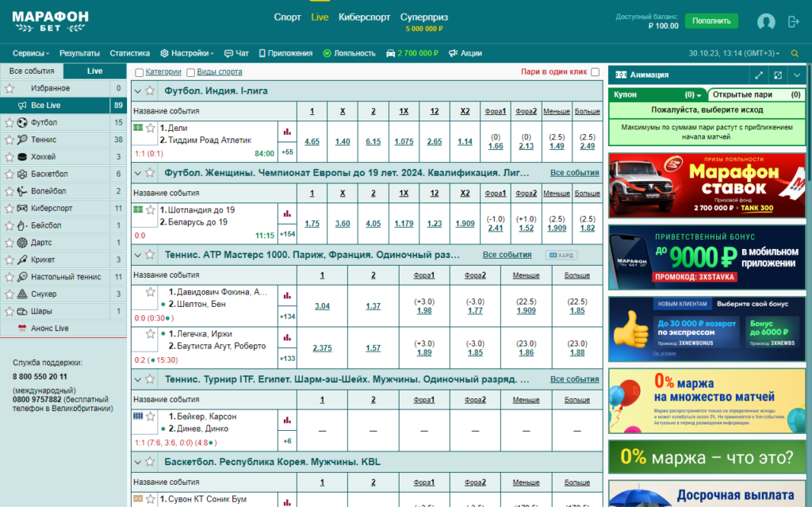Collapse Баскетбол. Республика Корея KBL section
812x507 pixels.
tap(138, 462)
